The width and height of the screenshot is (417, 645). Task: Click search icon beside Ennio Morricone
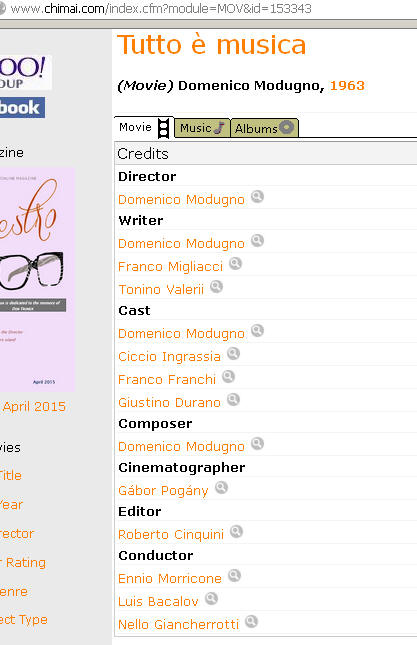point(234,576)
